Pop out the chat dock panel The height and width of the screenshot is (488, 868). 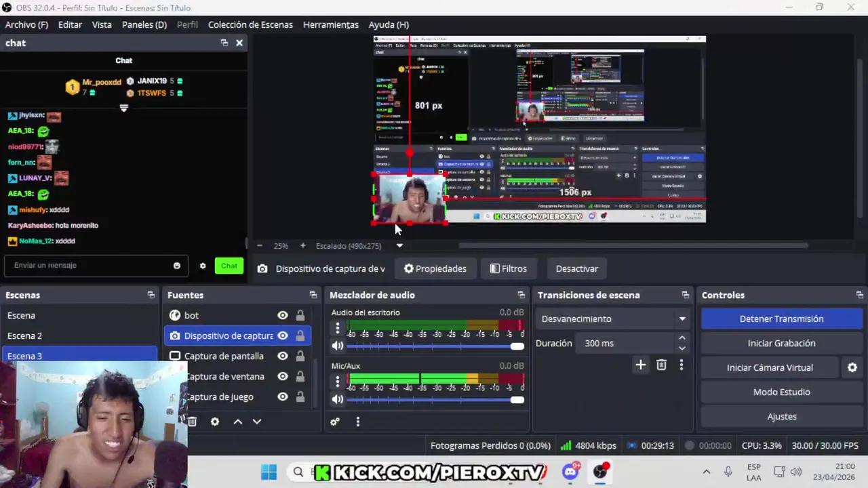tap(224, 43)
